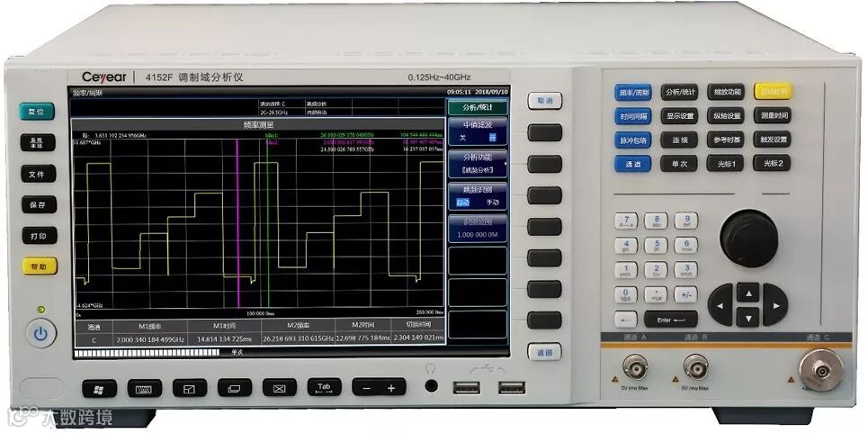Tap the on-screen keyboard icon key
The width and height of the screenshot is (868, 433).
145,388
